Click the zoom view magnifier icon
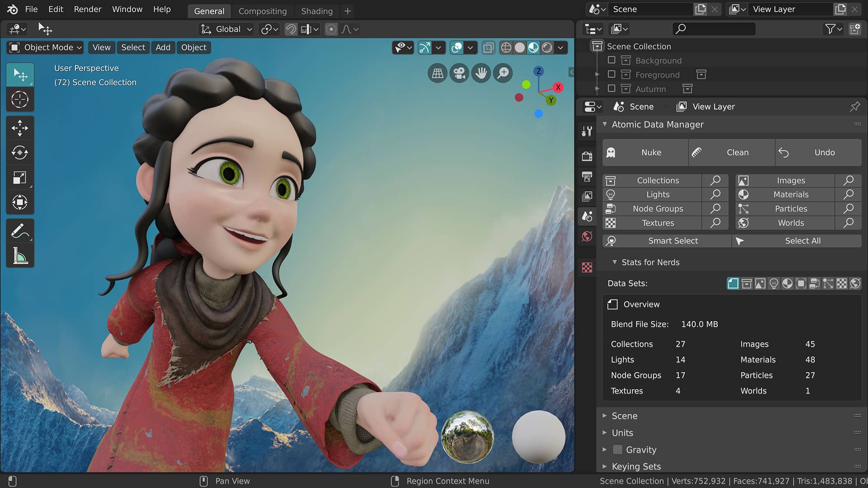 pos(503,73)
